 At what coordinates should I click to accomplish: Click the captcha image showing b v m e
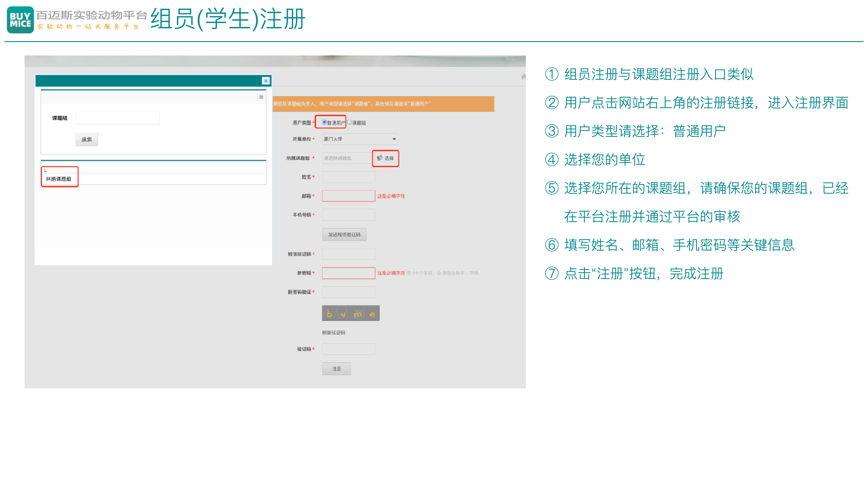[351, 313]
